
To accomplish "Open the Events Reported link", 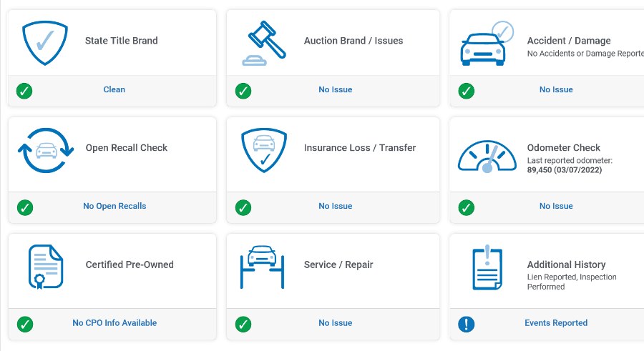I will [556, 323].
